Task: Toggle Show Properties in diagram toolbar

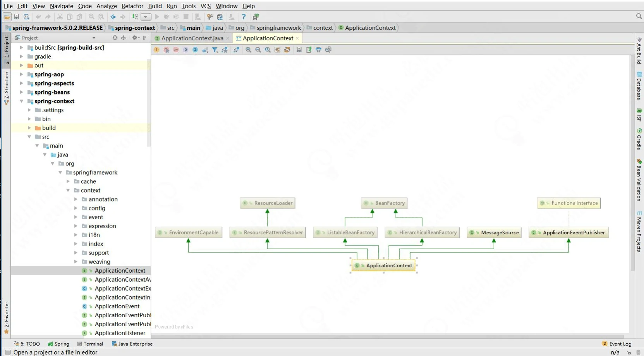Action: pyautogui.click(x=185, y=50)
